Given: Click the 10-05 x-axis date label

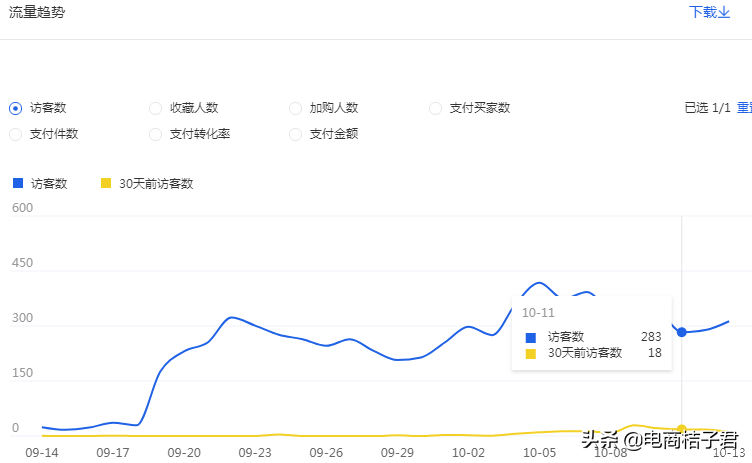Looking at the screenshot, I should coord(539,452).
